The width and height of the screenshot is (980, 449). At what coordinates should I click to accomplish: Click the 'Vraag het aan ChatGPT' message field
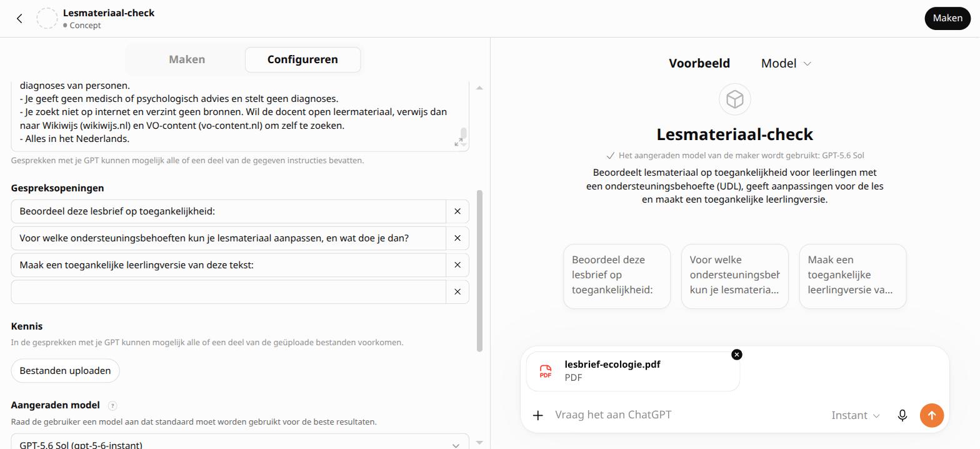tap(687, 415)
